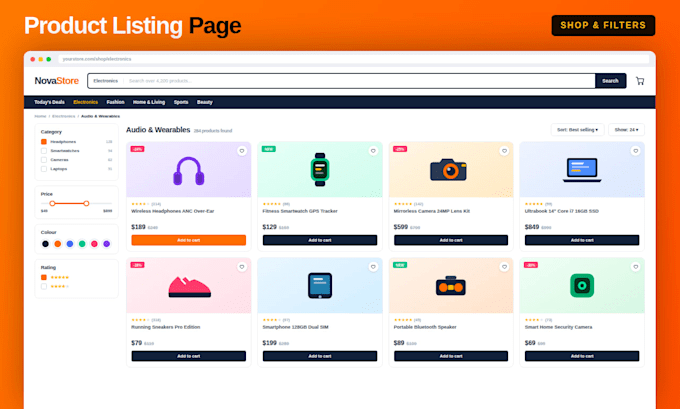Favorite the Wireless Headphones with heart icon
680x409 pixels.
[x=242, y=151]
